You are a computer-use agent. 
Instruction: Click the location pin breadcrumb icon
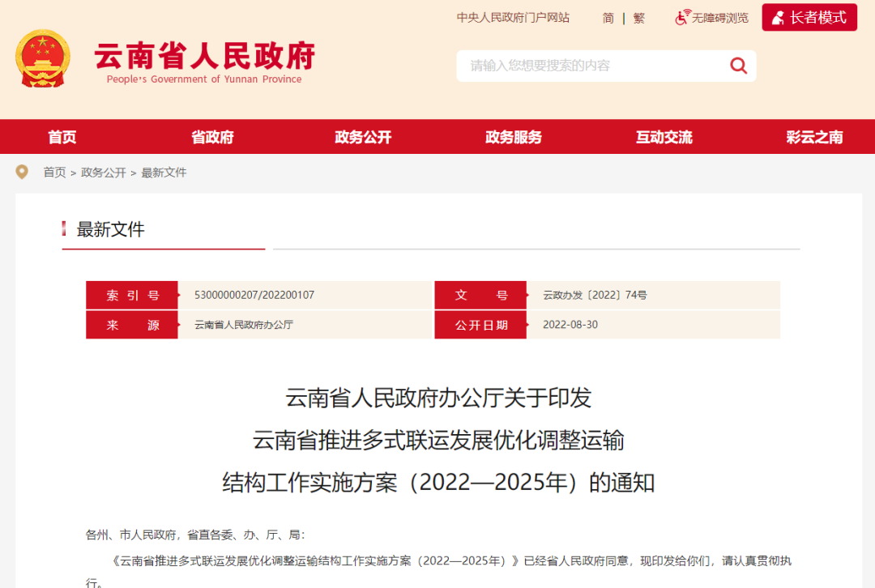click(x=22, y=173)
